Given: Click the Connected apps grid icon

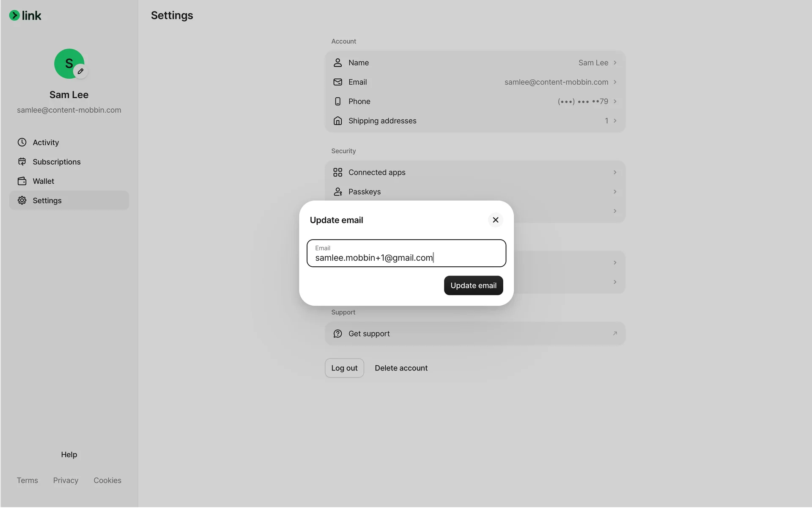Looking at the screenshot, I should (337, 172).
